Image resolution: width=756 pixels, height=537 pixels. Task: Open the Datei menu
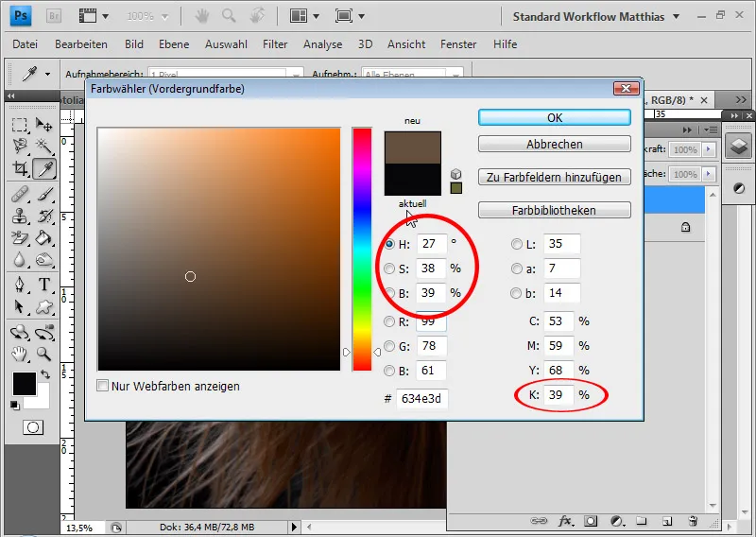pyautogui.click(x=26, y=44)
